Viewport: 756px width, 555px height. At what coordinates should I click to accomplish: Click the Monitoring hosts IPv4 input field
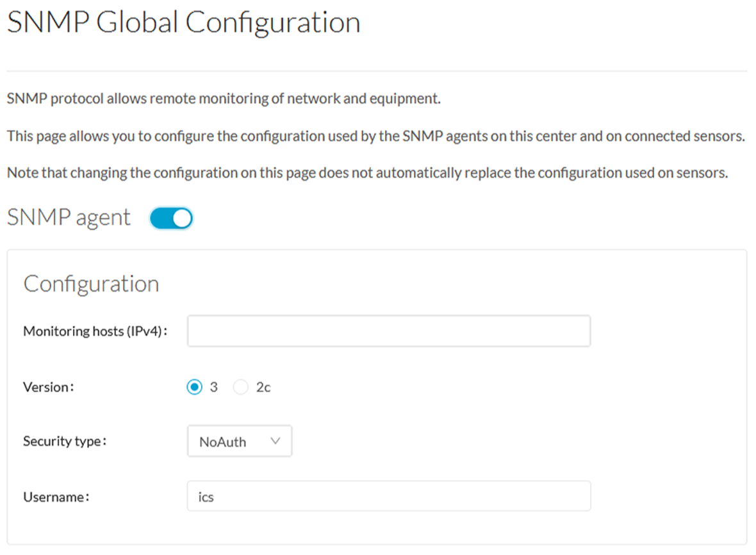point(388,331)
